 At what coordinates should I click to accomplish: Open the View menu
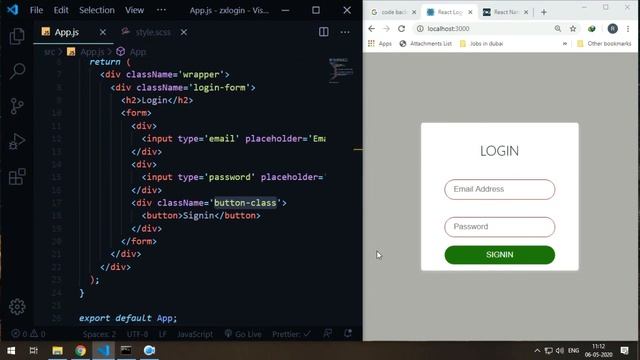point(134,10)
